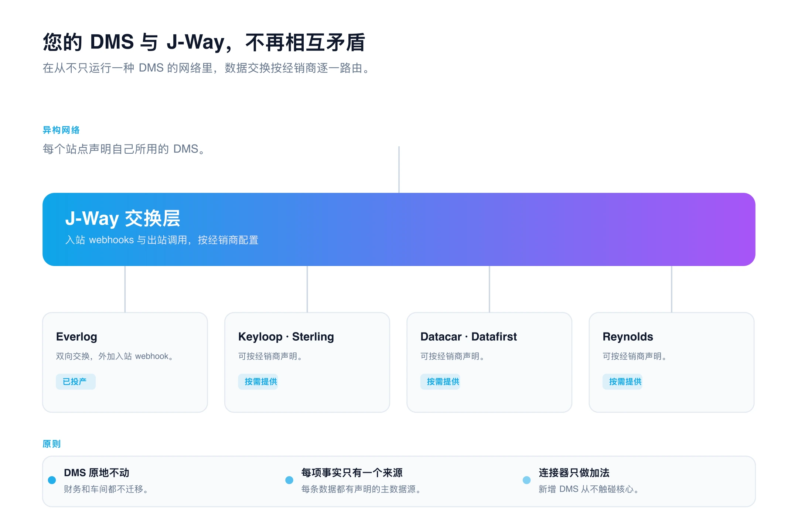Image resolution: width=798 pixels, height=532 pixels.
Task: Click the bullet dot beside 每项事实只有一个来源
Action: (289, 480)
